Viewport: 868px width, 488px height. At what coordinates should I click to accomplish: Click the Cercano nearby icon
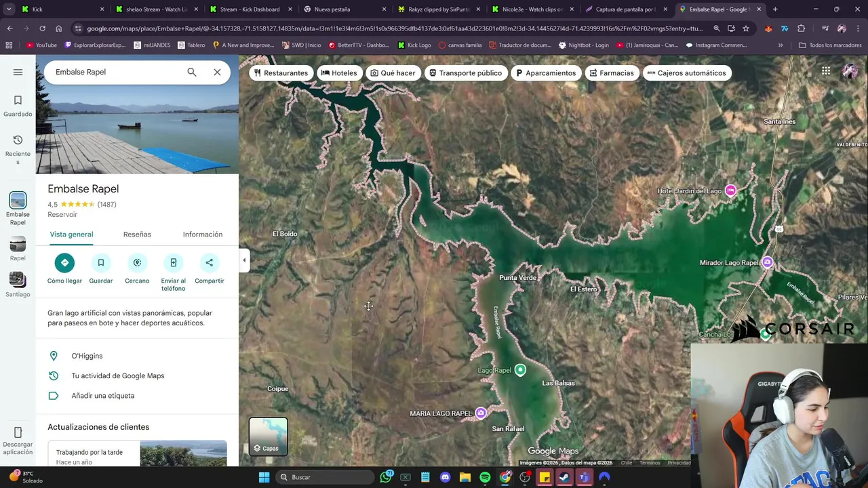point(137,262)
